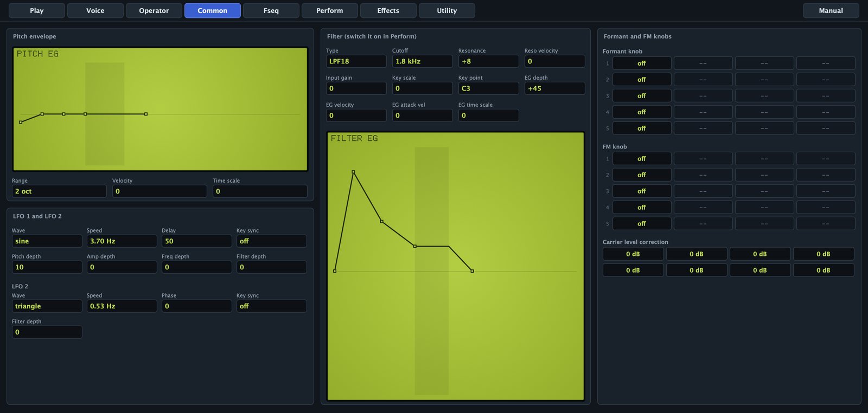The height and width of the screenshot is (413, 868).
Task: Select the LFO 1 Delay 50 value
Action: pyautogui.click(x=197, y=241)
